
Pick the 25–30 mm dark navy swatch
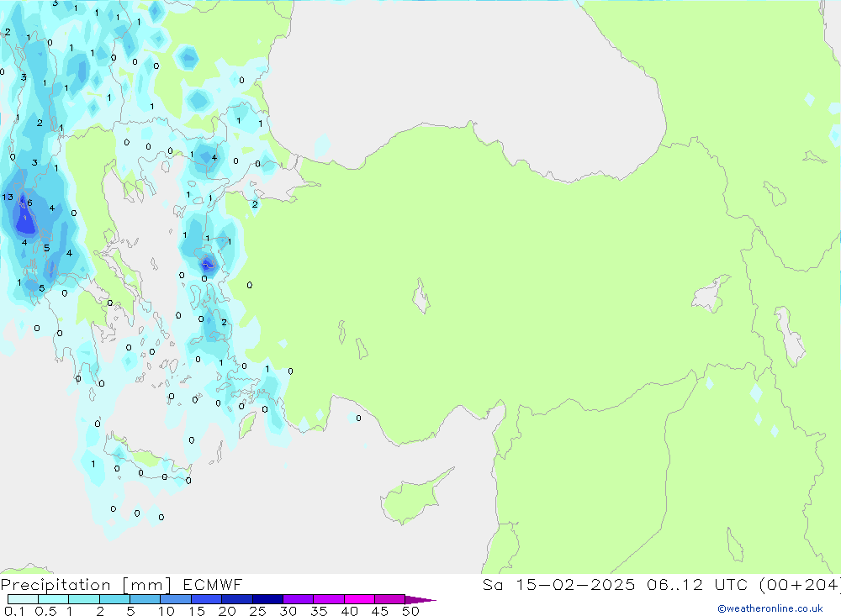coord(267,599)
